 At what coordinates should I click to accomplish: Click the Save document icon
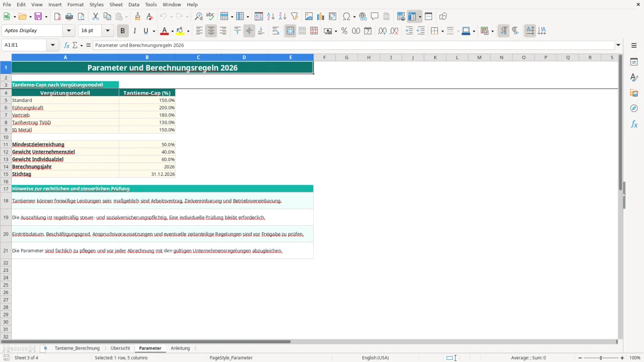pos(38,17)
